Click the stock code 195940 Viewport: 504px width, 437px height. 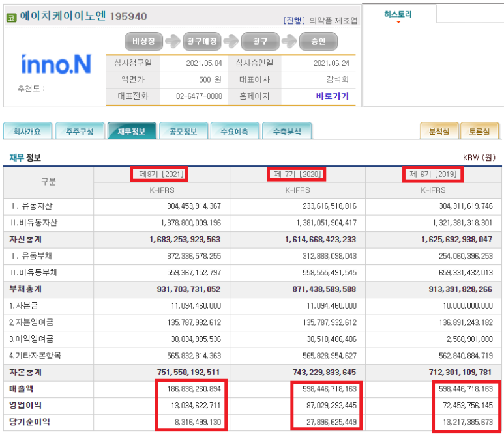click(128, 16)
